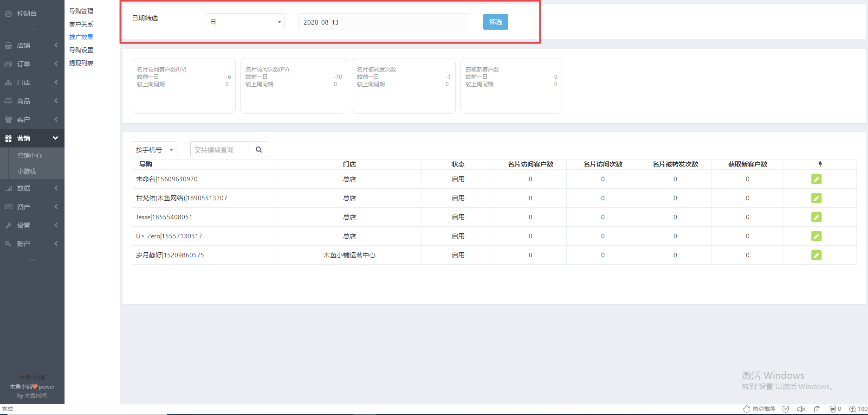The width and height of the screenshot is (868, 415).
Task: Click the 状态 column header
Action: click(458, 164)
